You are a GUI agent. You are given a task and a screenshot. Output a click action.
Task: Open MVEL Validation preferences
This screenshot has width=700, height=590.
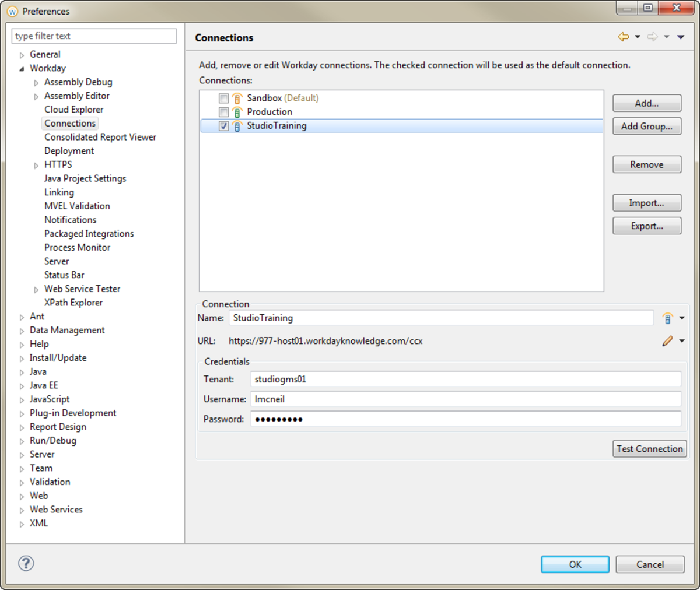tap(77, 206)
